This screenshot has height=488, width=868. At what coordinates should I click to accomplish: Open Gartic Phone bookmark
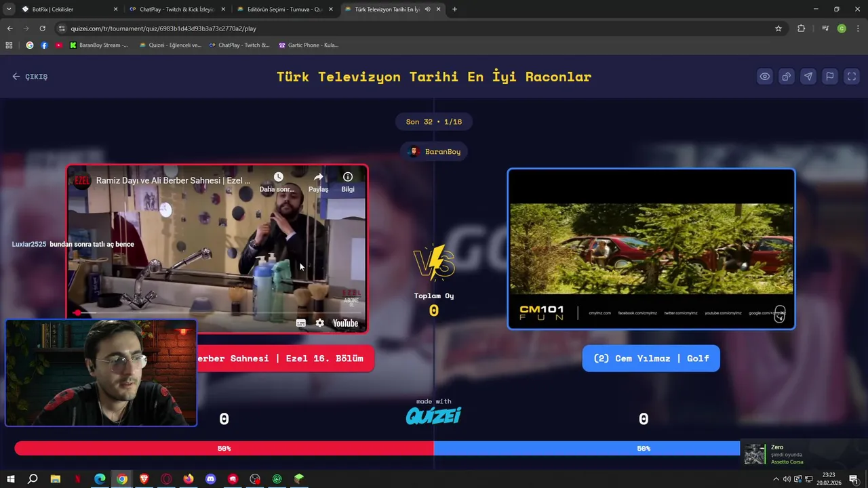tap(309, 45)
